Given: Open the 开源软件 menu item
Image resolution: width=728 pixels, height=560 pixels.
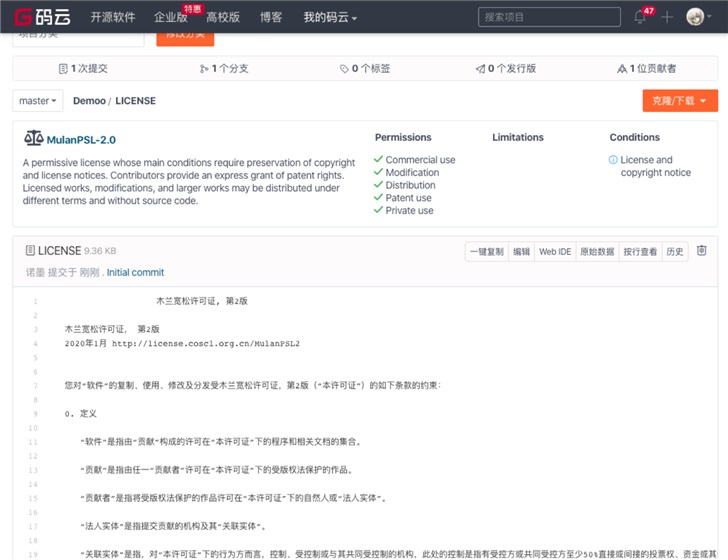Looking at the screenshot, I should pos(113,17).
